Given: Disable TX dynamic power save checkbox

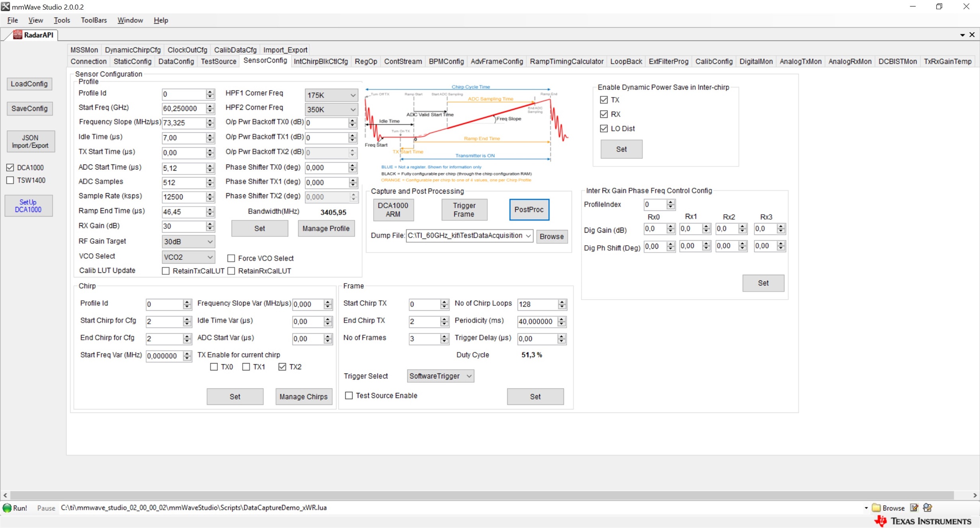Looking at the screenshot, I should click(604, 100).
